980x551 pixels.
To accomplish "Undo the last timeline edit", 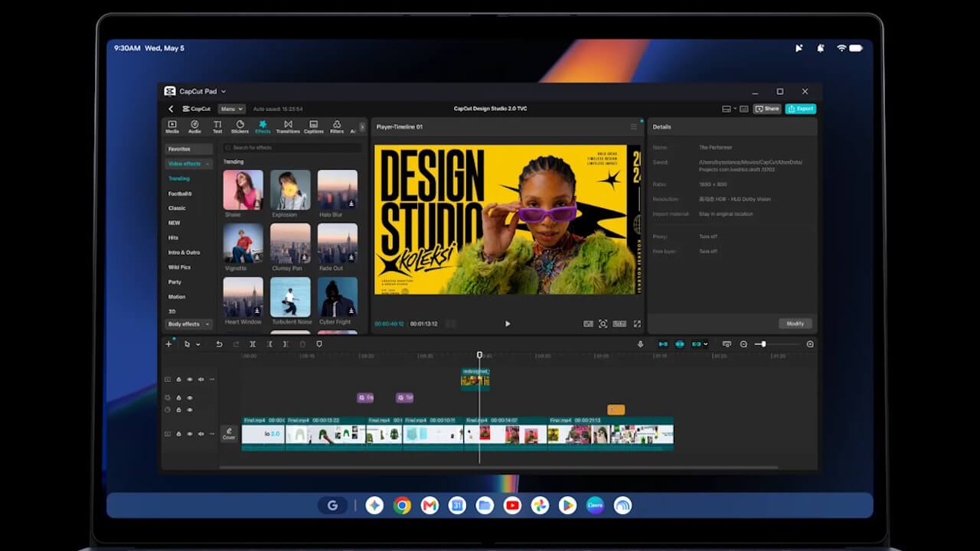I will [219, 344].
